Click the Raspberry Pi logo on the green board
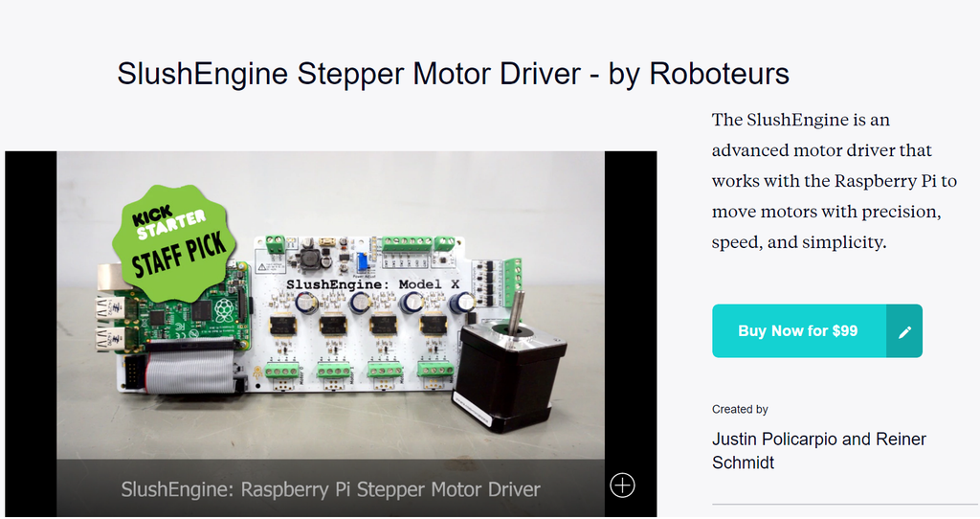 coord(224,309)
